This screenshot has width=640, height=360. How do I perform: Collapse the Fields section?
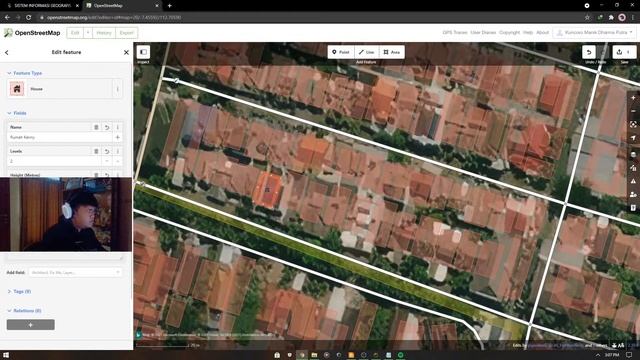point(17,113)
